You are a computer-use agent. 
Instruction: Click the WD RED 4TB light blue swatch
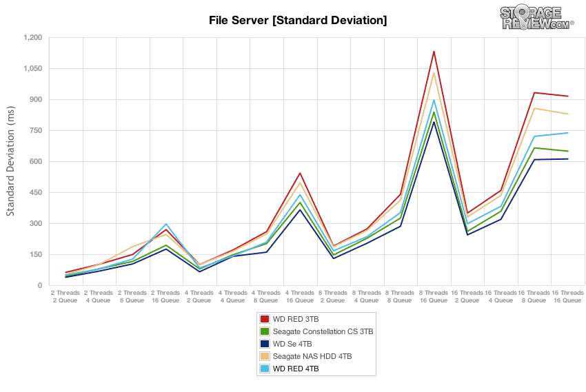pyautogui.click(x=265, y=369)
